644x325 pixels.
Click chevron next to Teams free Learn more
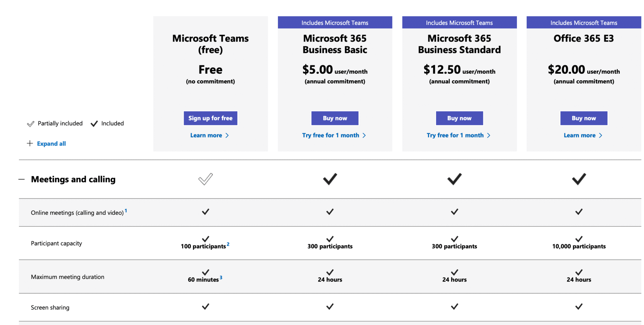pyautogui.click(x=227, y=135)
